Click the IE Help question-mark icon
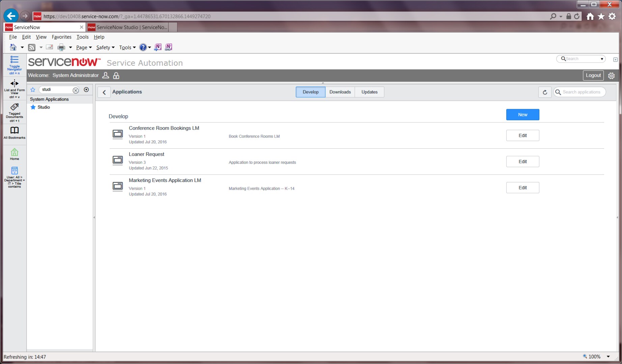Viewport: 622px width, 364px height. [x=143, y=48]
